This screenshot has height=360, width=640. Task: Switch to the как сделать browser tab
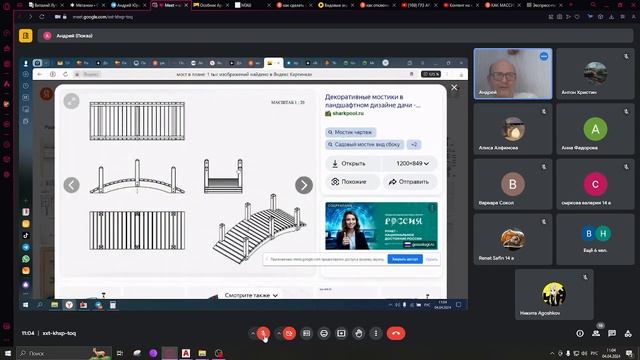click(293, 5)
